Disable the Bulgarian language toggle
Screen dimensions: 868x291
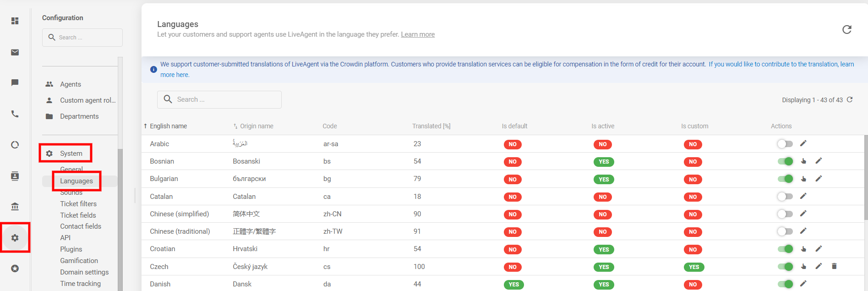785,179
